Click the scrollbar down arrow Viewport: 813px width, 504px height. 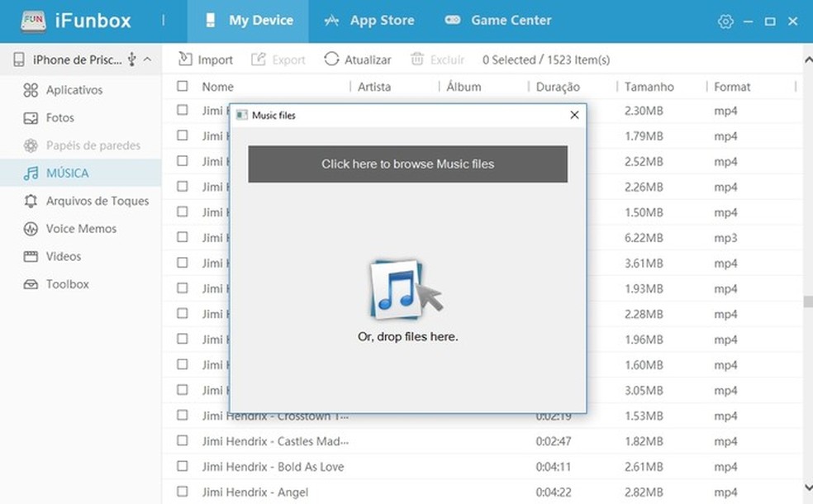pos(808,487)
